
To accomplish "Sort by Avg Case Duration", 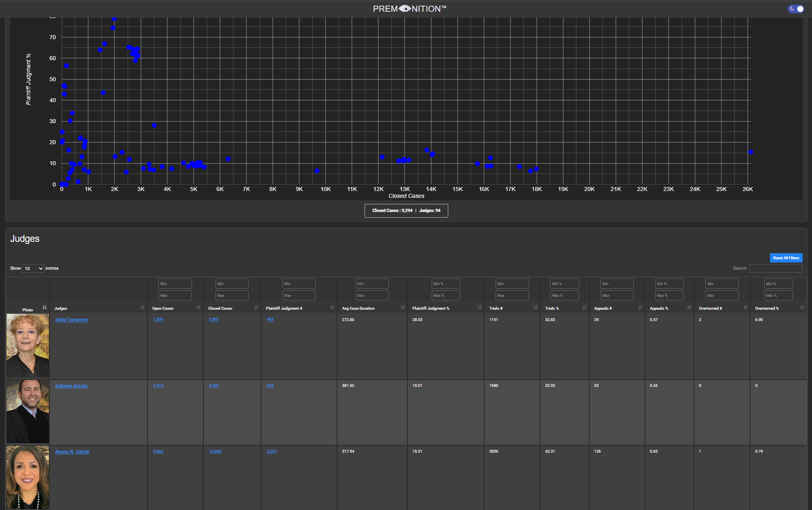I will [x=402, y=308].
